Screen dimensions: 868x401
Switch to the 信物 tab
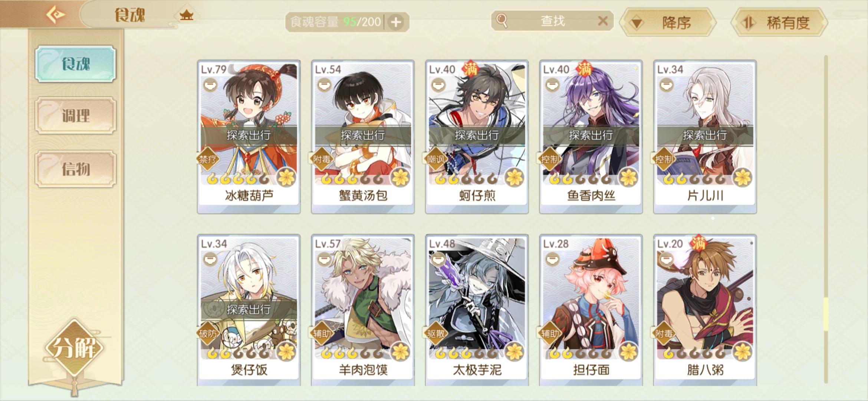point(76,169)
